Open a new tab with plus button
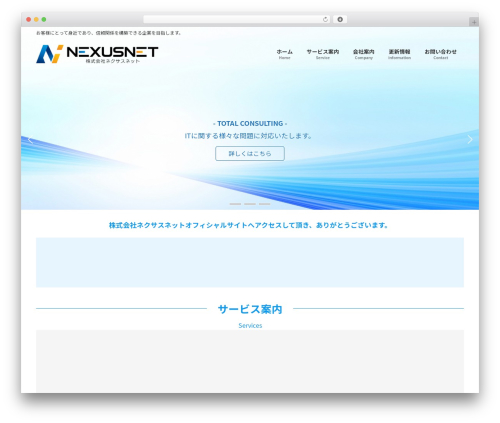The height and width of the screenshot is (423, 500). (x=474, y=22)
